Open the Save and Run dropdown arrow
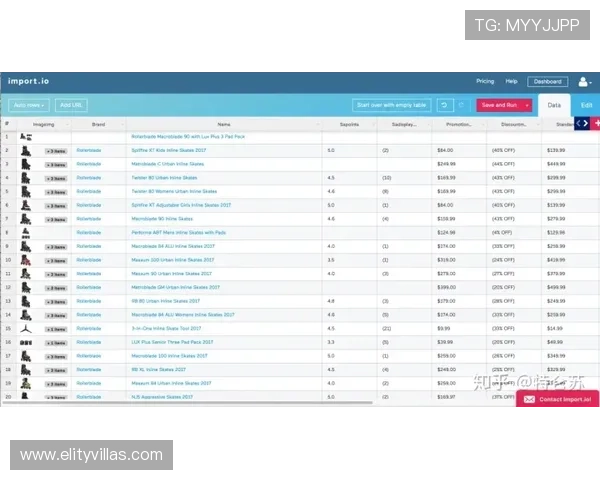Image resolution: width=600 pixels, height=480 pixels. click(x=527, y=105)
